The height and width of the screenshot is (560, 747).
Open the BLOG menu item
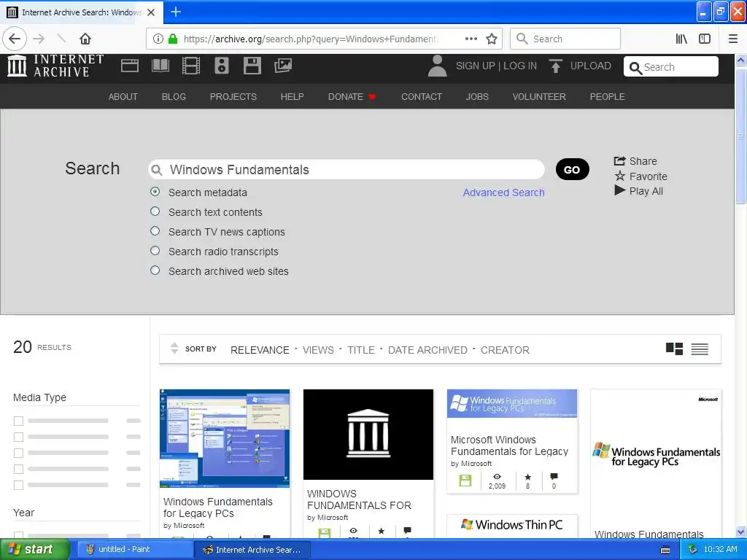click(174, 97)
